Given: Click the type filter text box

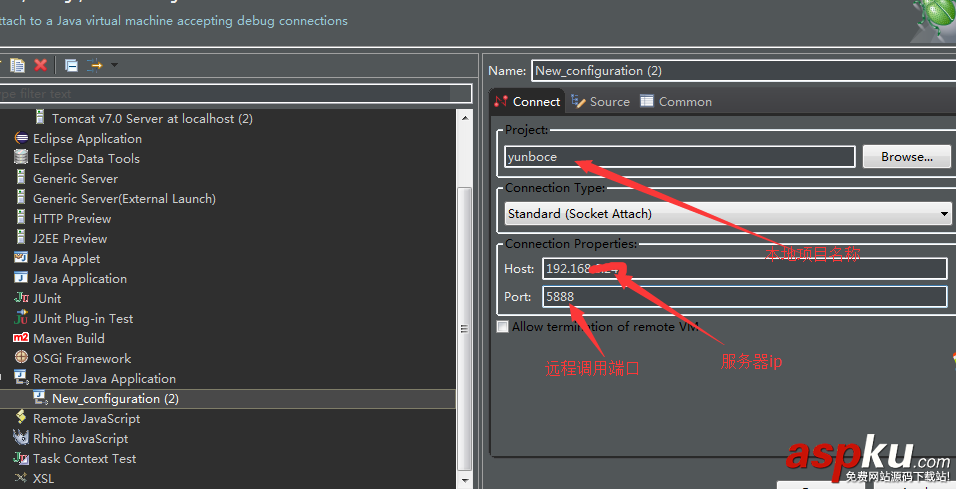Looking at the screenshot, I should click(234, 93).
